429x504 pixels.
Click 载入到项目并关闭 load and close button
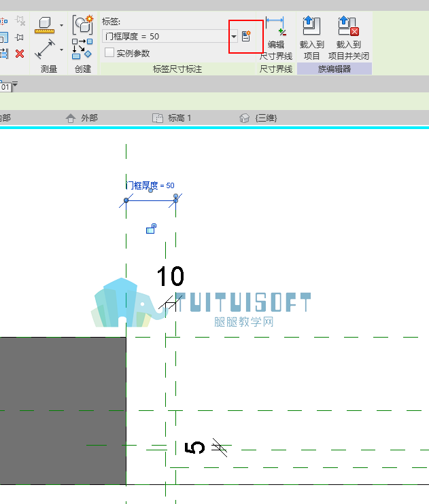click(349, 38)
